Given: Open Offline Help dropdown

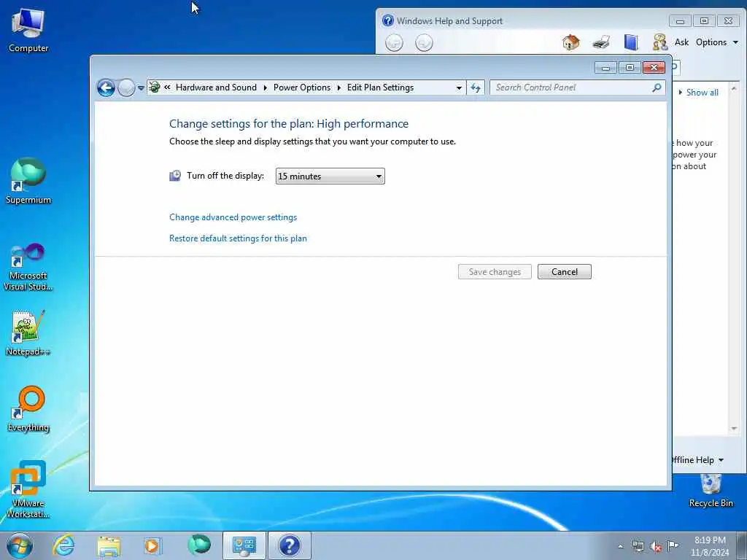Looking at the screenshot, I should coord(698,460).
